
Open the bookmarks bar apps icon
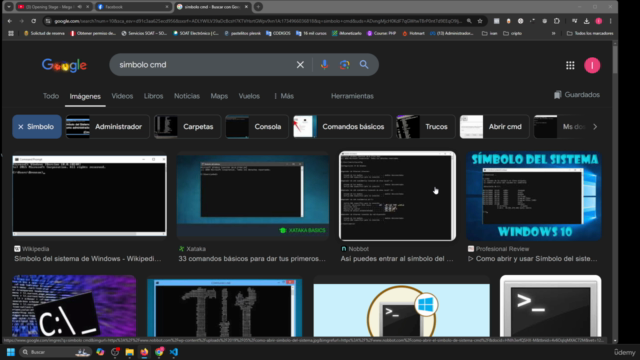click(x=11, y=33)
